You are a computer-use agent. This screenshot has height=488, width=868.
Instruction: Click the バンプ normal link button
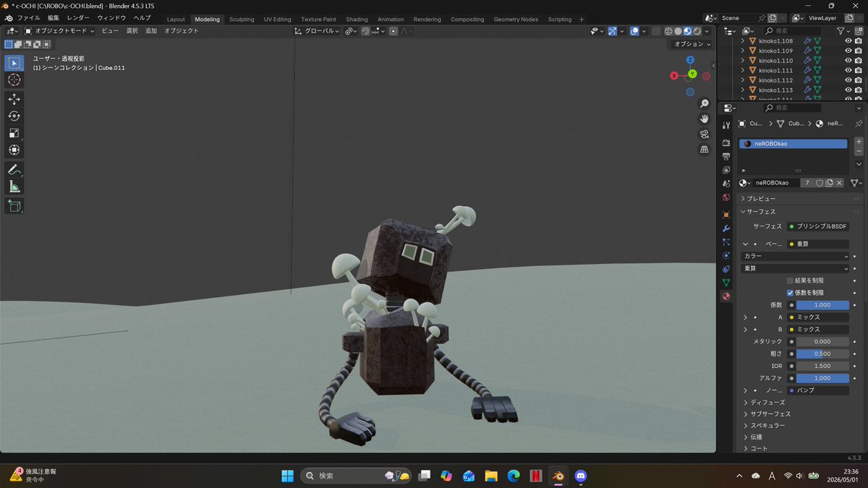click(x=818, y=390)
